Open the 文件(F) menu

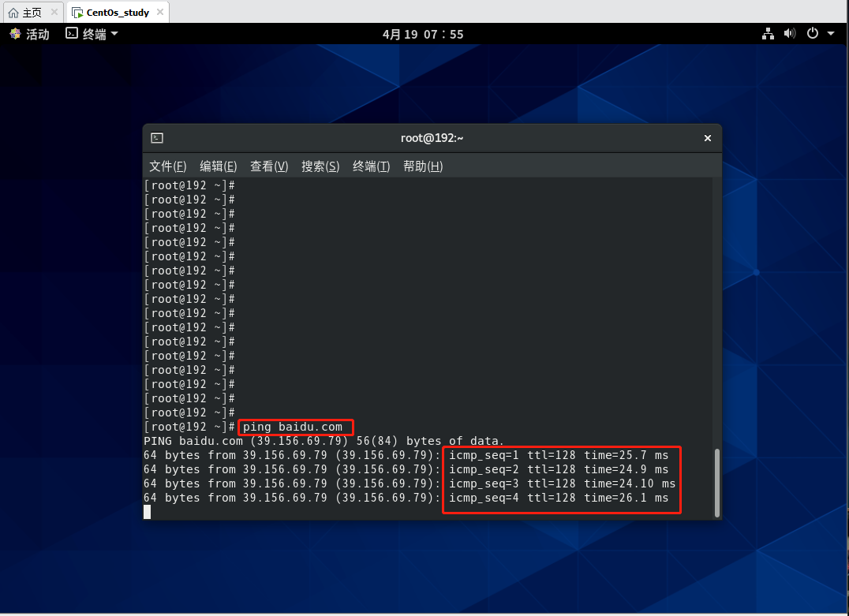click(167, 166)
